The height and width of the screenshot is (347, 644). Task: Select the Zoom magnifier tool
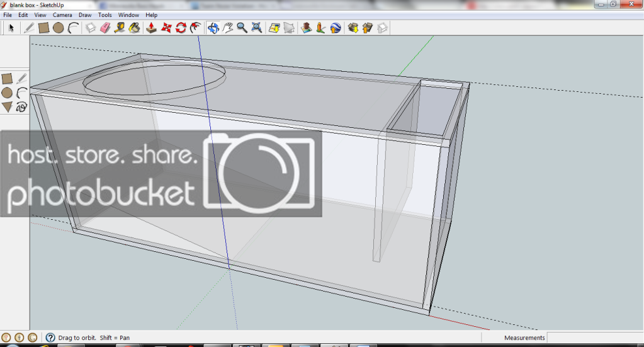242,28
